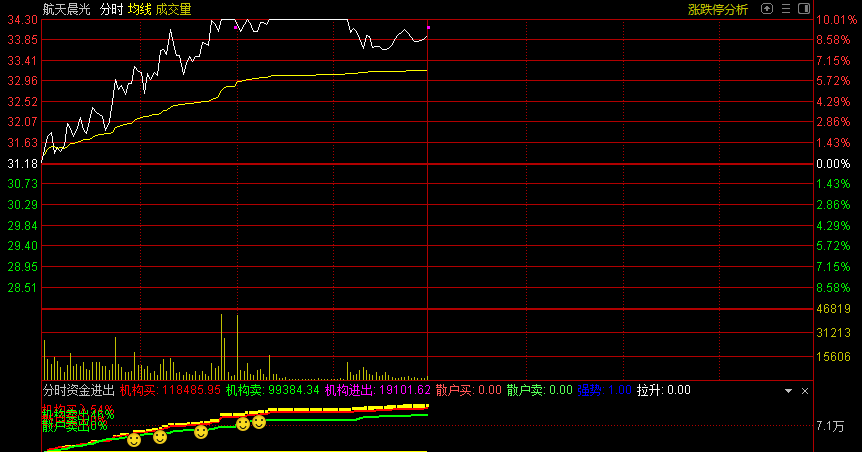Click the stock name 航天晨光
Screen dimensions: 862x452
(x=66, y=9)
